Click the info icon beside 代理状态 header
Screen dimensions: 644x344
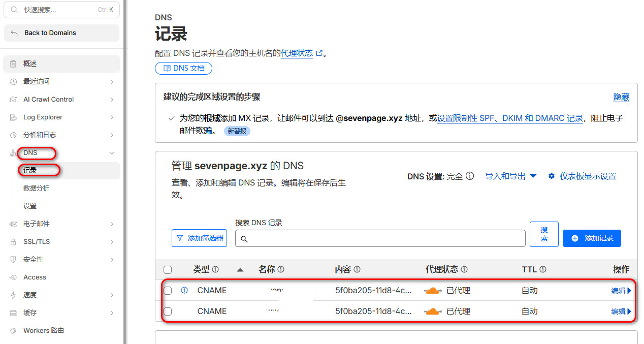pyautogui.click(x=464, y=270)
